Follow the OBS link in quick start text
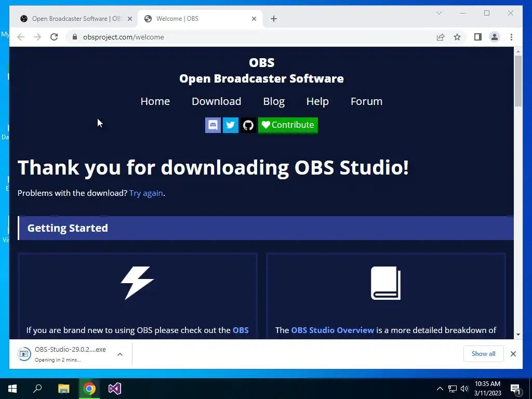The width and height of the screenshot is (532, 399). point(241,330)
